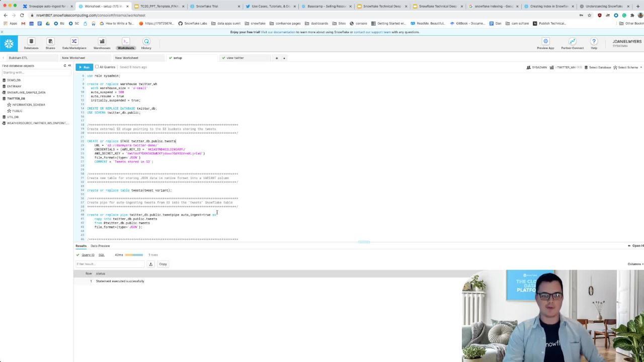Open the worksheet tabs dropdown arrow
Screen dimensions: 644x362
tap(284, 58)
